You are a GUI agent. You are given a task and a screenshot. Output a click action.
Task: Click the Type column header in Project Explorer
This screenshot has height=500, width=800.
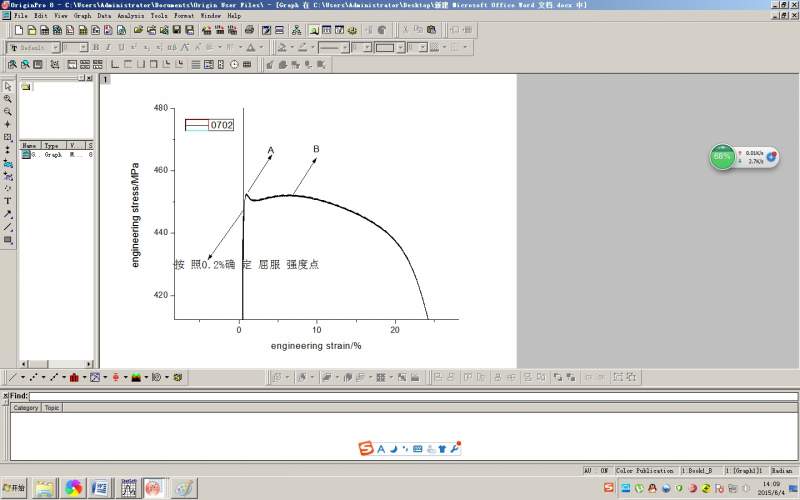pyautogui.click(x=53, y=145)
